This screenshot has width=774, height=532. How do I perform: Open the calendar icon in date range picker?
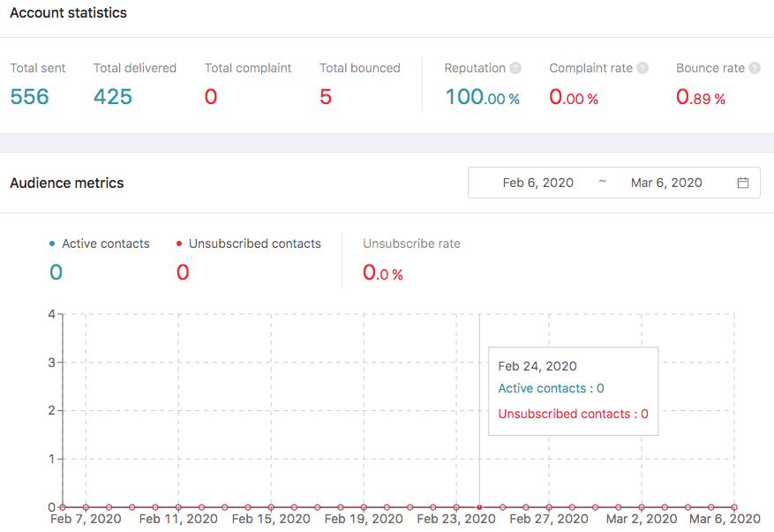(743, 183)
